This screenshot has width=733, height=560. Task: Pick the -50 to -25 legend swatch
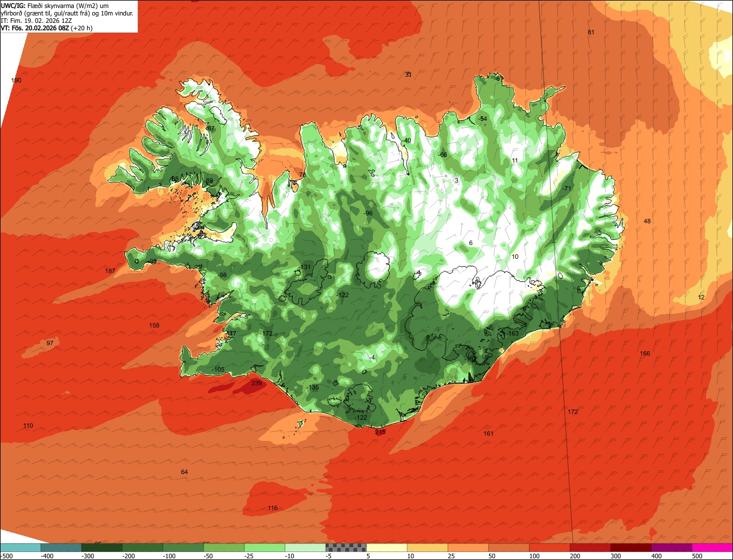[224, 547]
